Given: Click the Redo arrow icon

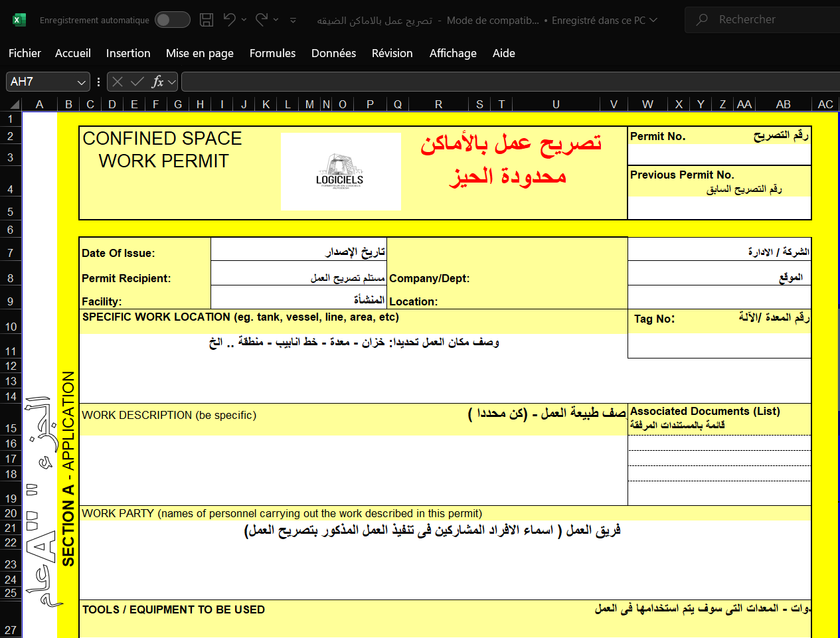Looking at the screenshot, I should pos(262,19).
